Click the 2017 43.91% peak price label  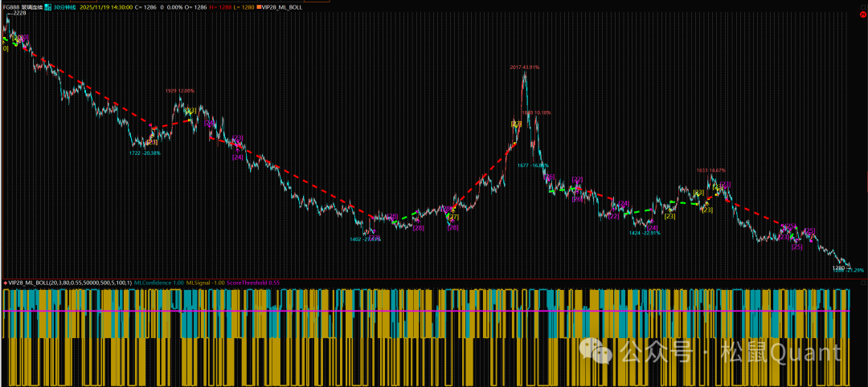[x=524, y=67]
